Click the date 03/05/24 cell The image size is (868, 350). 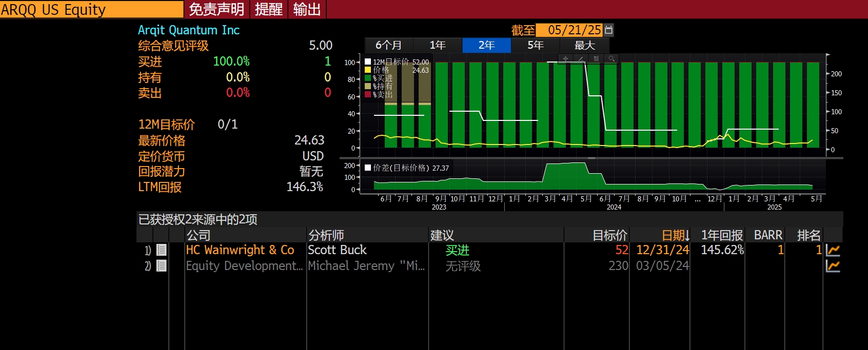(663, 266)
